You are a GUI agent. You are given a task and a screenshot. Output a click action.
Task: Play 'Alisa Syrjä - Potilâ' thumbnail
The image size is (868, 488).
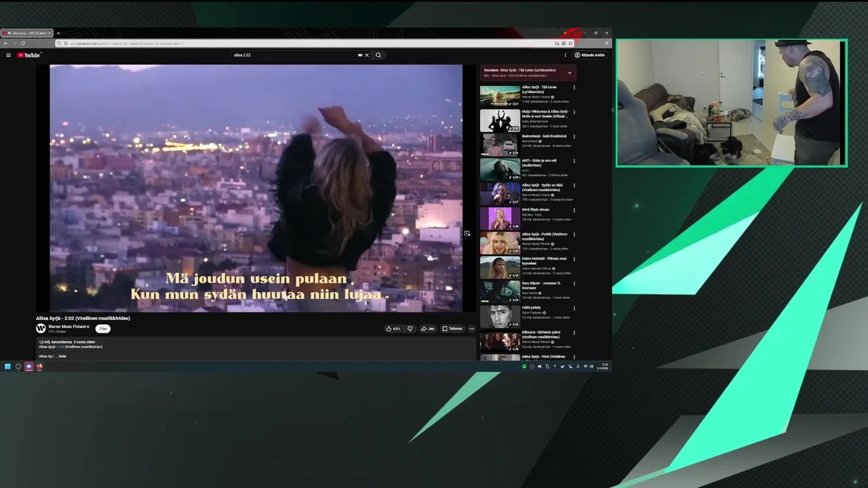click(500, 243)
